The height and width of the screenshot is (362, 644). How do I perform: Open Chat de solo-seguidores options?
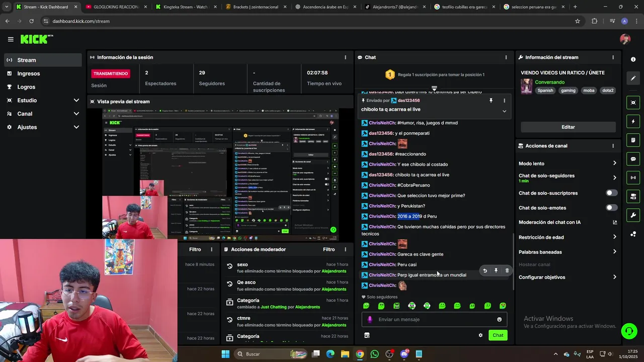[568, 177]
